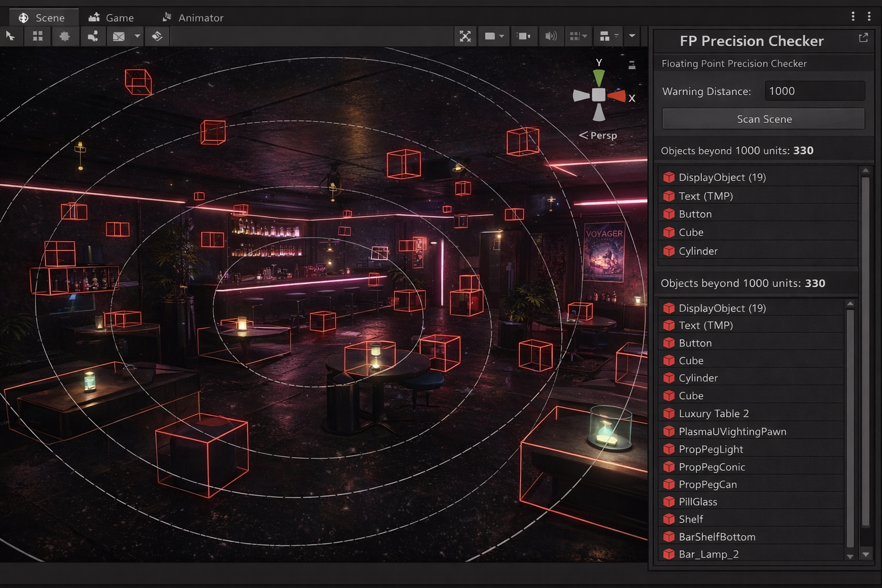Switch to the Game tab

pos(111,18)
